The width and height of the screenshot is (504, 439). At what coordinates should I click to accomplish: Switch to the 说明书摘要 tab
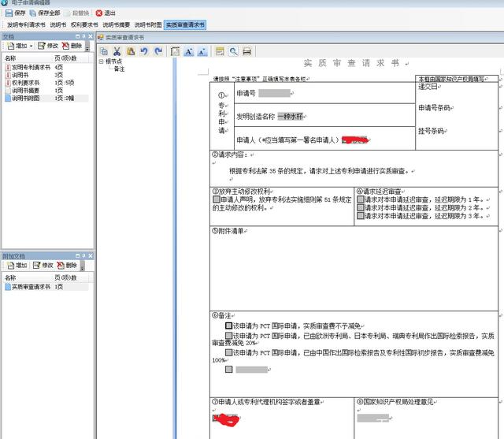point(117,24)
